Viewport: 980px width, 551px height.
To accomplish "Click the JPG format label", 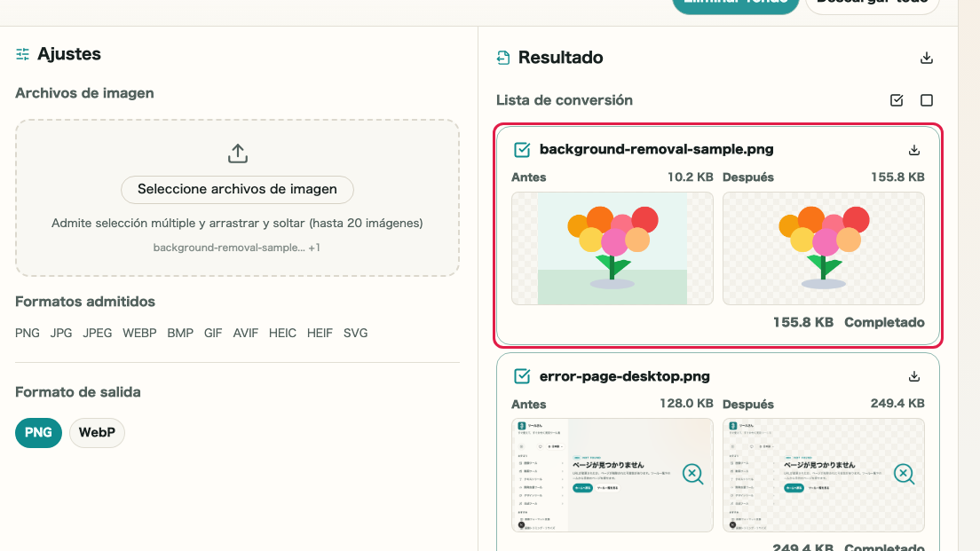I will click(x=61, y=333).
